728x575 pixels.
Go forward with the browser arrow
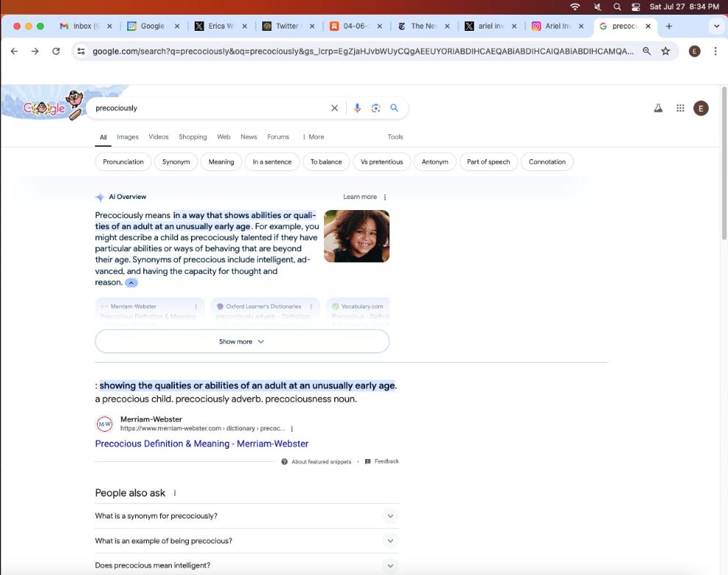click(x=35, y=51)
